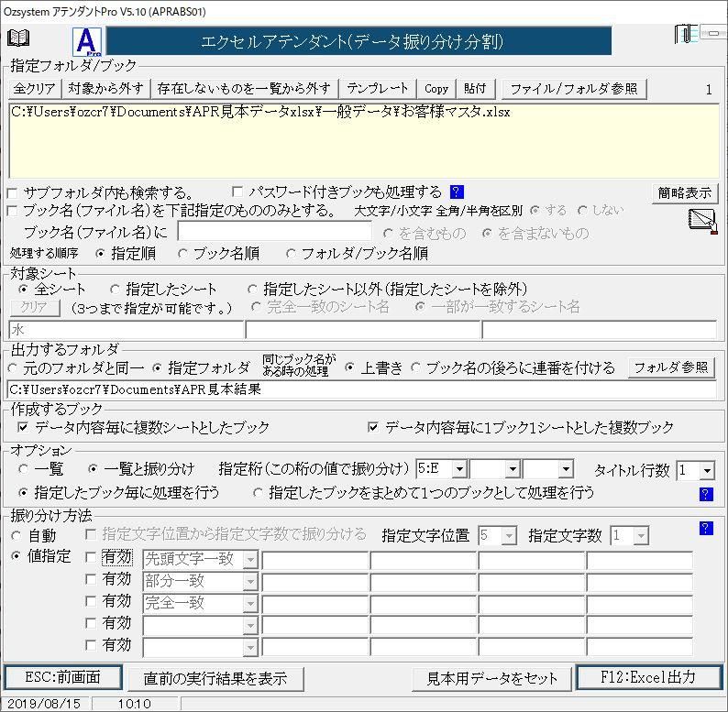Open ファイル/フォルダ参照 dialog

coord(574,89)
